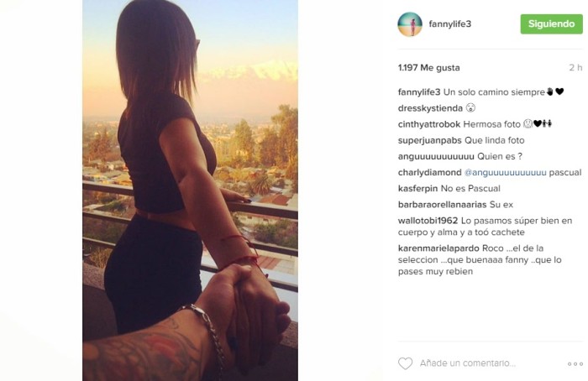The width and height of the screenshot is (588, 381).
Task: Click the blue @anguuuuuuuuuuu mention link
Action: coord(505,173)
